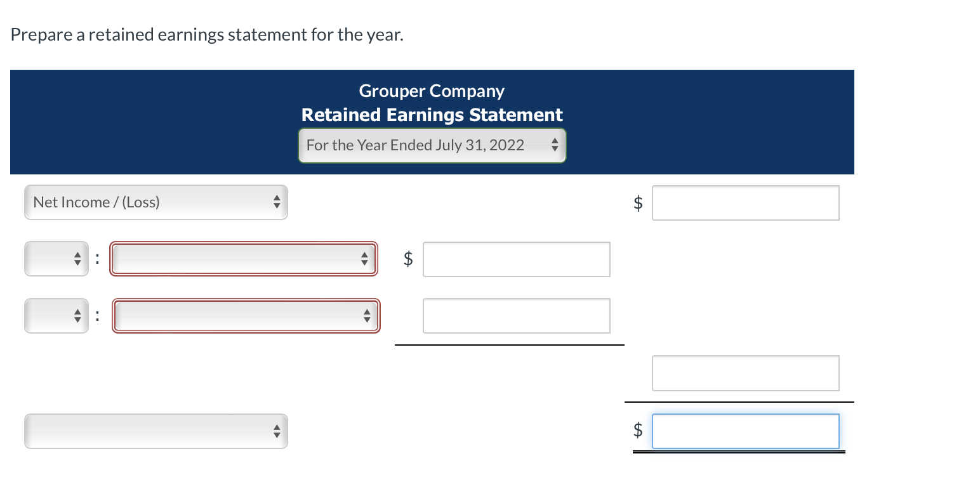Click the empty amount field on the second adjustment row
The image size is (980, 482).
pos(516,315)
